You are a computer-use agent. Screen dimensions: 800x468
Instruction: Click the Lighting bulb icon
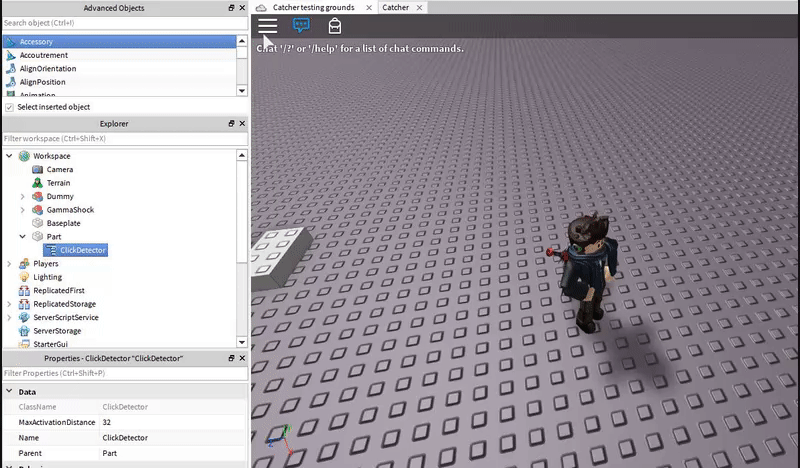pyautogui.click(x=24, y=277)
